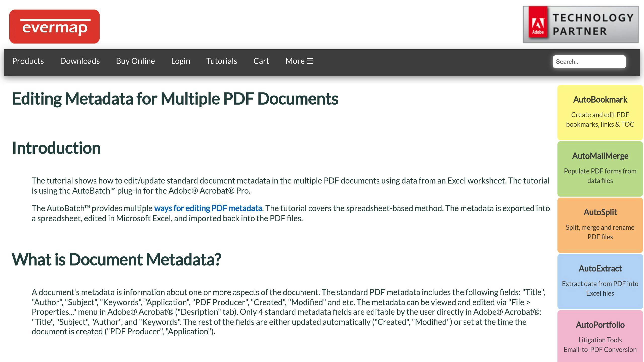This screenshot has width=644, height=362.
Task: Expand the Cart navigation item
Action: [261, 61]
